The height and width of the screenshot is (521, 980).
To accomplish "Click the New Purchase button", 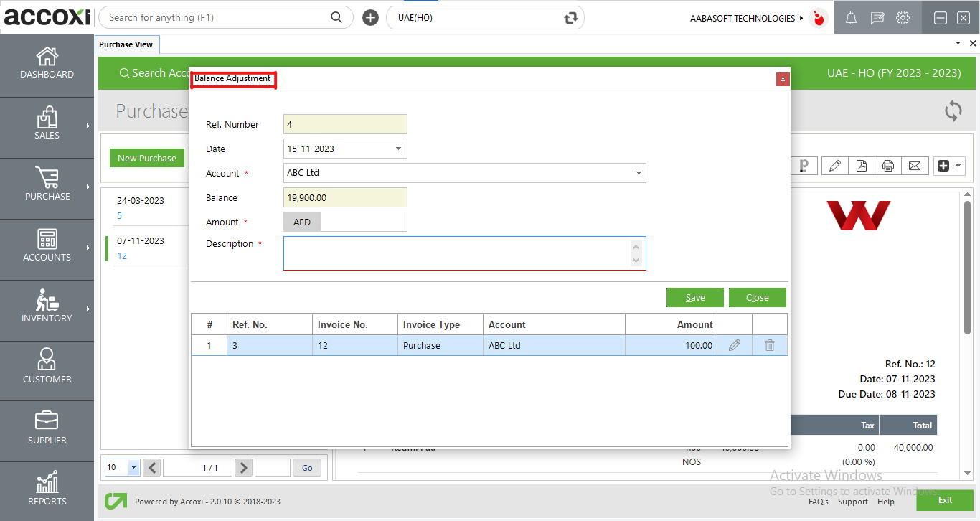I will 147,158.
